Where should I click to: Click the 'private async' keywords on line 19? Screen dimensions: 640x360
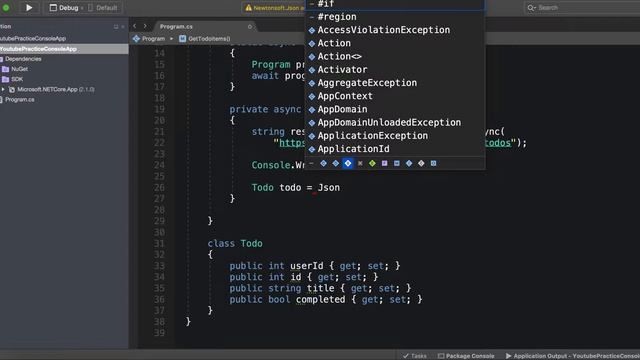pyautogui.click(x=265, y=109)
